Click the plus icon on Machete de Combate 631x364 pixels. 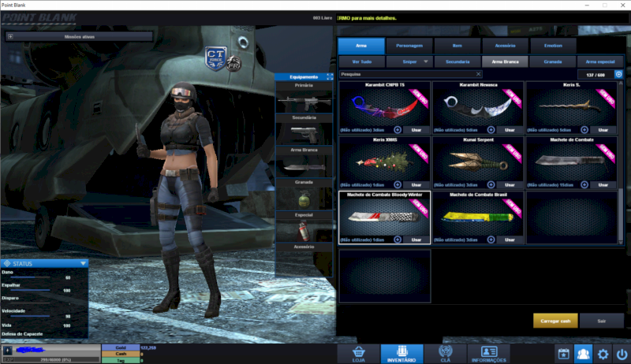(584, 185)
